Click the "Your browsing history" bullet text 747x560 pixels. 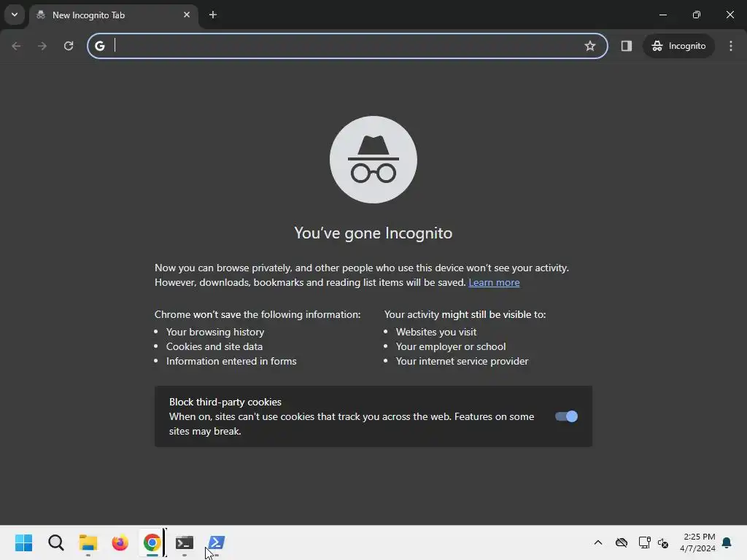pos(215,332)
